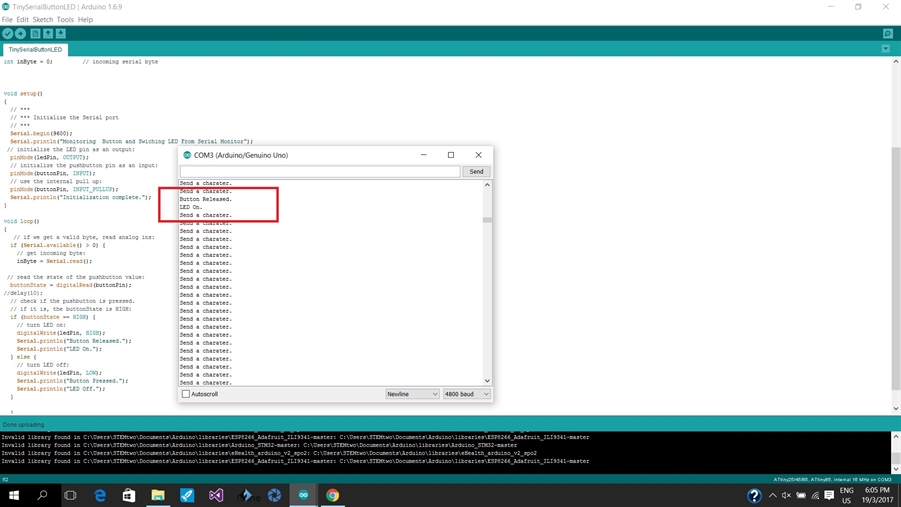901x507 pixels.
Task: Enable the Autoscroll checkbox
Action: coord(186,394)
